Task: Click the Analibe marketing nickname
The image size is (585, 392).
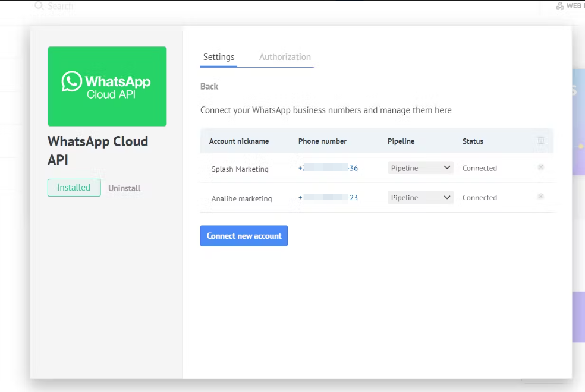Action: (x=241, y=198)
